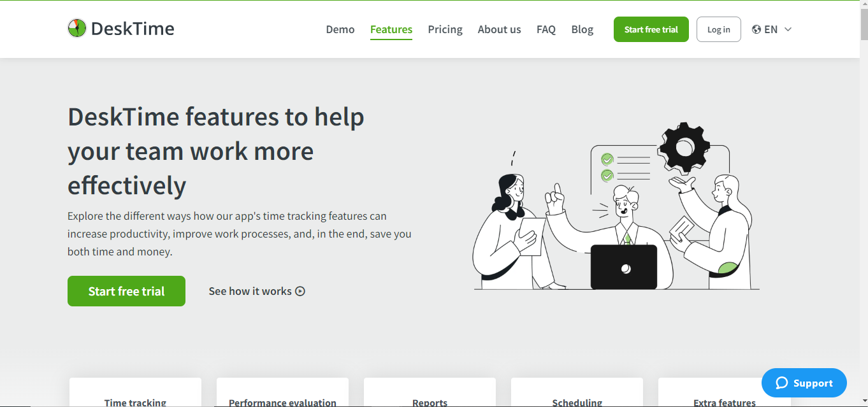Visit the Blog from the navigation
Viewport: 868px width, 407px height.
[x=582, y=29]
